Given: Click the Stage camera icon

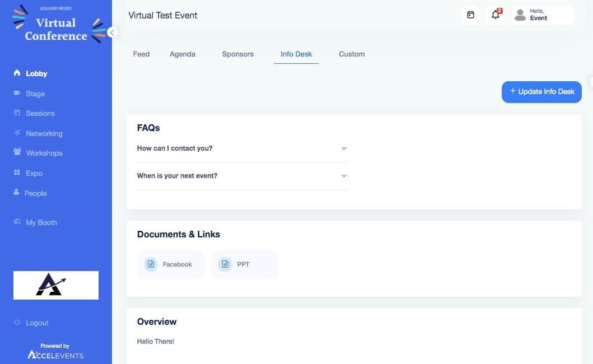Looking at the screenshot, I should [x=17, y=94].
